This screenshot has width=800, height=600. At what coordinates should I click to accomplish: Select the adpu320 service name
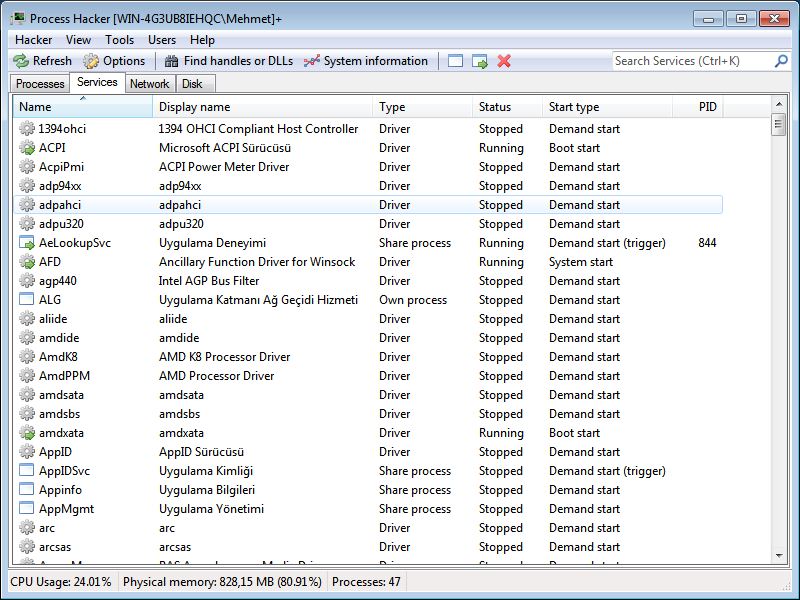(x=61, y=224)
